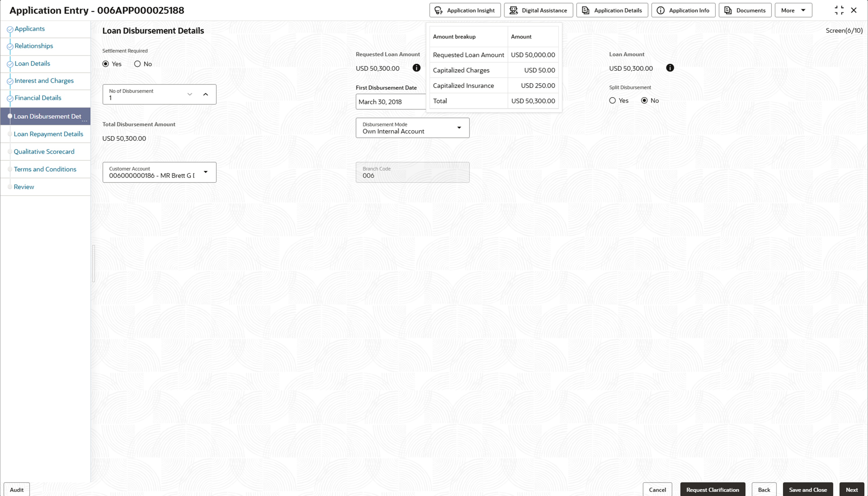868x496 pixels.
Task: Open Application Details
Action: [612, 10]
